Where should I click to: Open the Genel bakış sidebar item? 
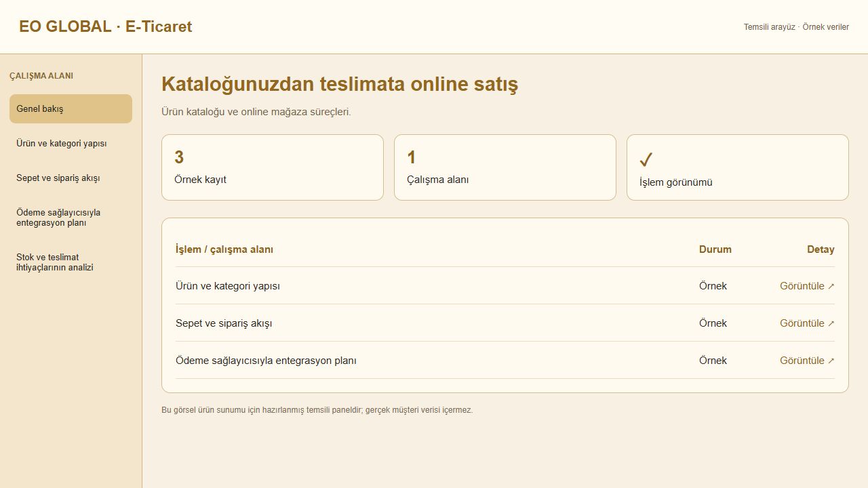(71, 108)
